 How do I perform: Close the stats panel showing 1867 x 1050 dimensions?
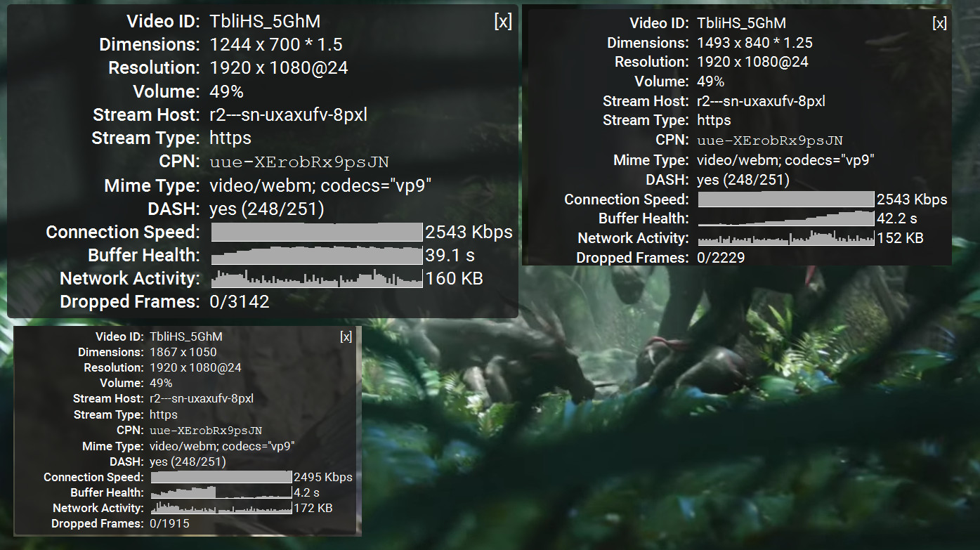coord(346,336)
